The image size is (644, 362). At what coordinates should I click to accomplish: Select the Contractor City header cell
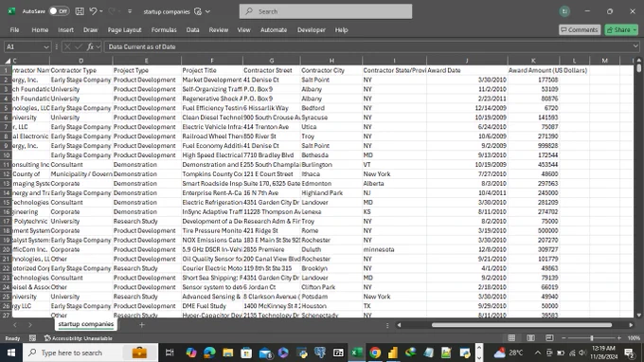pos(331,70)
